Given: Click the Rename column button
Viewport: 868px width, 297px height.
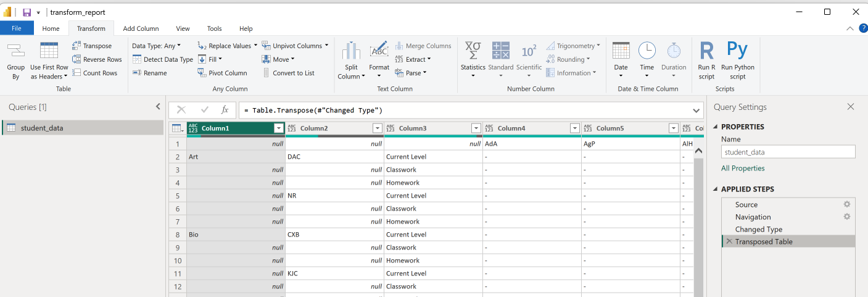Looking at the screenshot, I should pyautogui.click(x=149, y=73).
